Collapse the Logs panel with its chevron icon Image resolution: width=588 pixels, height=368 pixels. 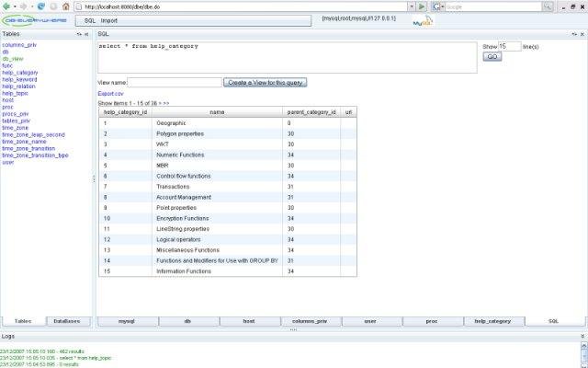point(582,337)
